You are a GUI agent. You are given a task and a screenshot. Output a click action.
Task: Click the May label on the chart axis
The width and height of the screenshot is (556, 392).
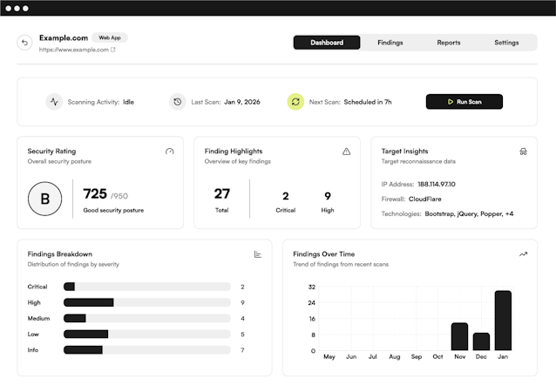point(329,356)
